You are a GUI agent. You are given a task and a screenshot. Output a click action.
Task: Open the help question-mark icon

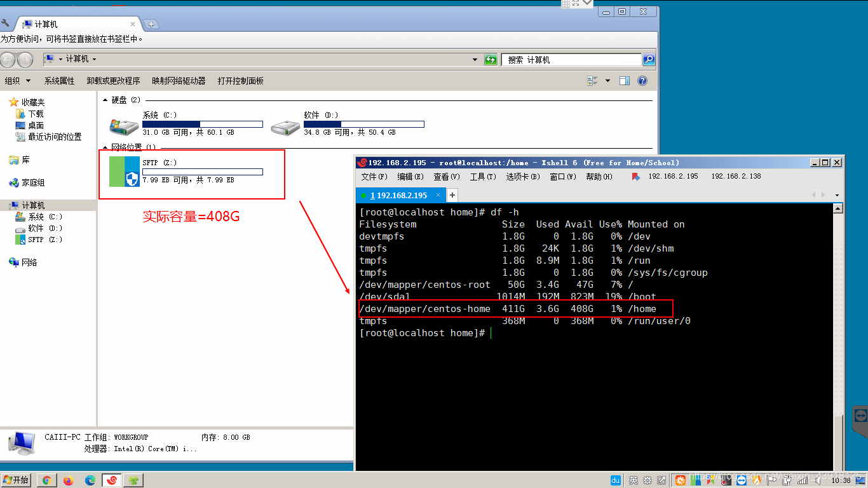coord(642,81)
